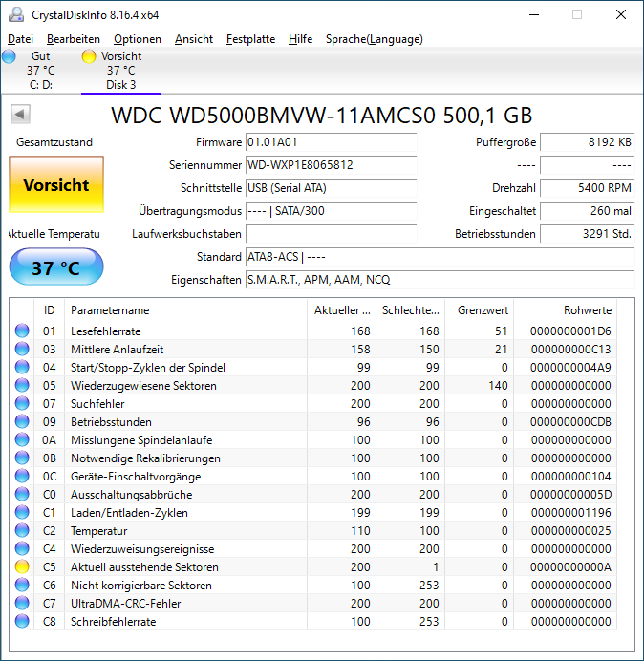Screen dimensions: 644x661
Task: Open the Sprache(Language) menu
Action: pyautogui.click(x=375, y=39)
